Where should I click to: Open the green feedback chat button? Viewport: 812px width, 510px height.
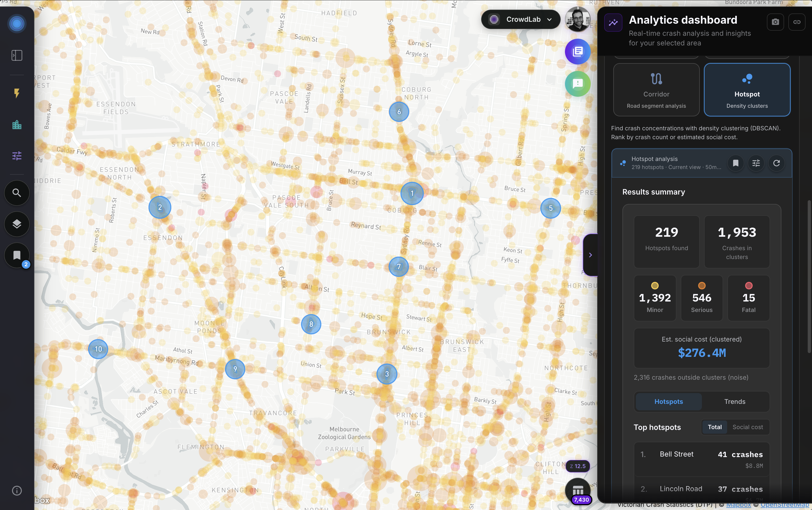(x=577, y=84)
